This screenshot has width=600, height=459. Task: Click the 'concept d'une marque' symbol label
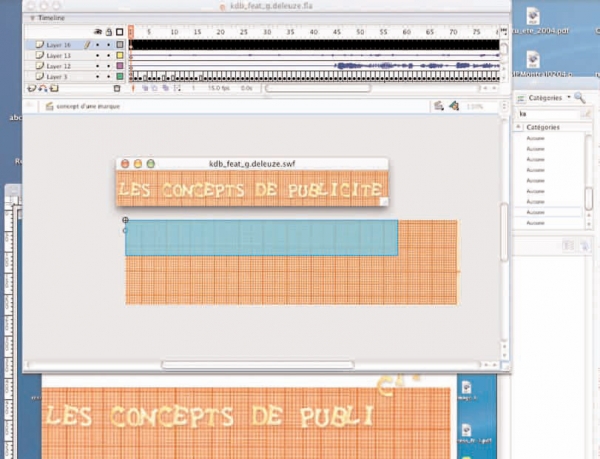[88, 106]
